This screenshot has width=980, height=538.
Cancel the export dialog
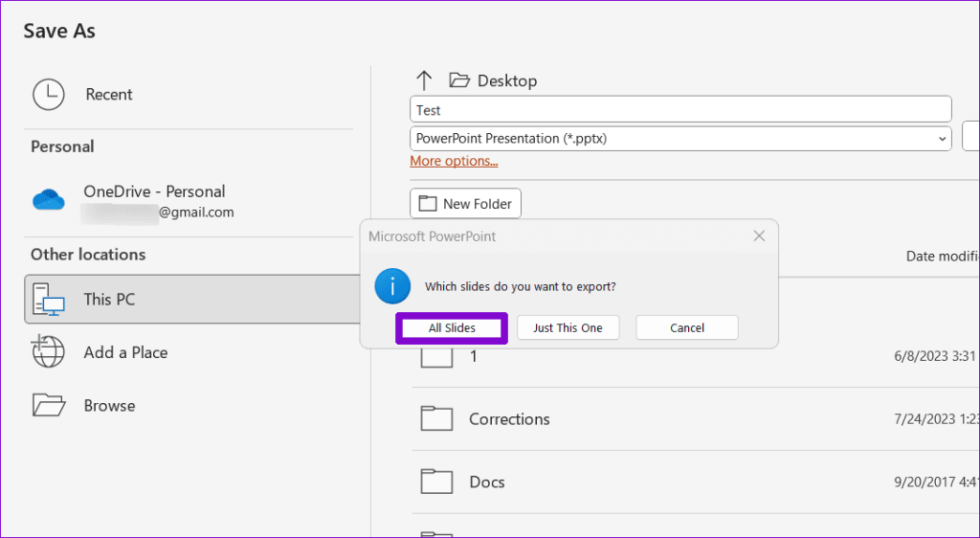point(687,328)
